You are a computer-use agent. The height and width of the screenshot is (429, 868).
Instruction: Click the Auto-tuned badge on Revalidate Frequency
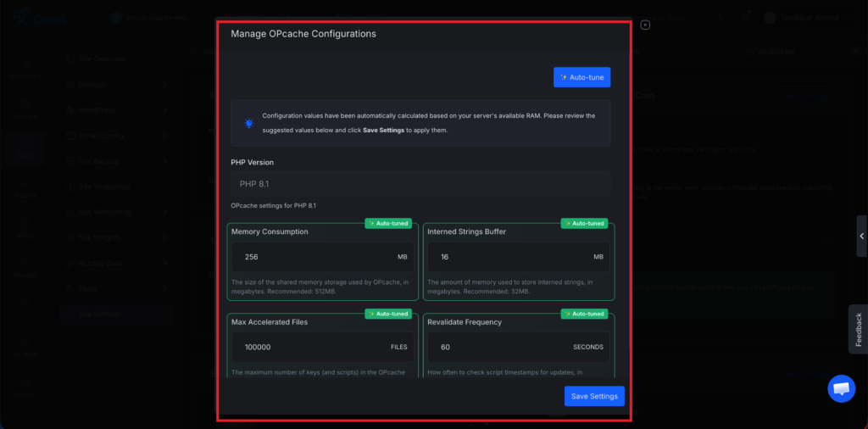pos(584,314)
